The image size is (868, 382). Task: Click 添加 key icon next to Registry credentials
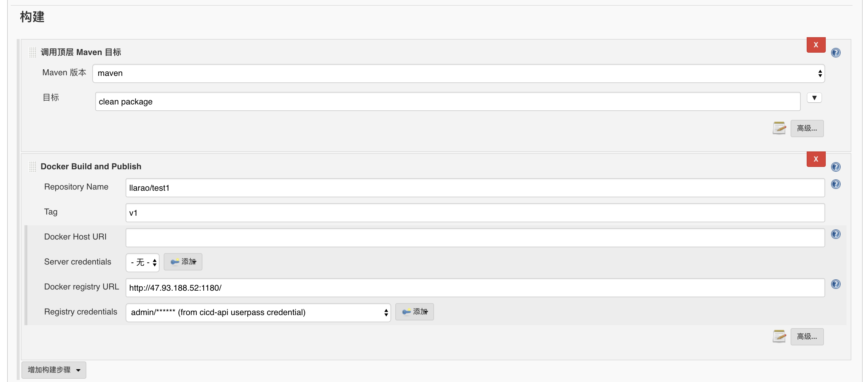point(414,312)
